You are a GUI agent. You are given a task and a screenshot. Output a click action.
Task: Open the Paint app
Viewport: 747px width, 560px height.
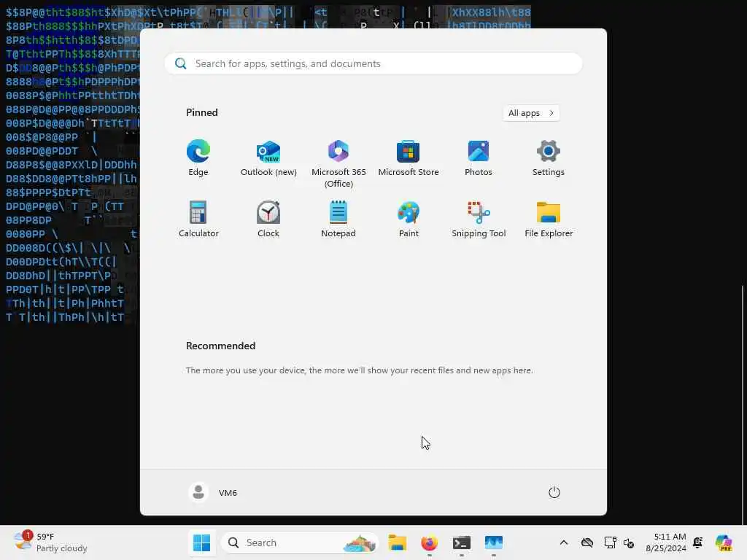pos(409,219)
